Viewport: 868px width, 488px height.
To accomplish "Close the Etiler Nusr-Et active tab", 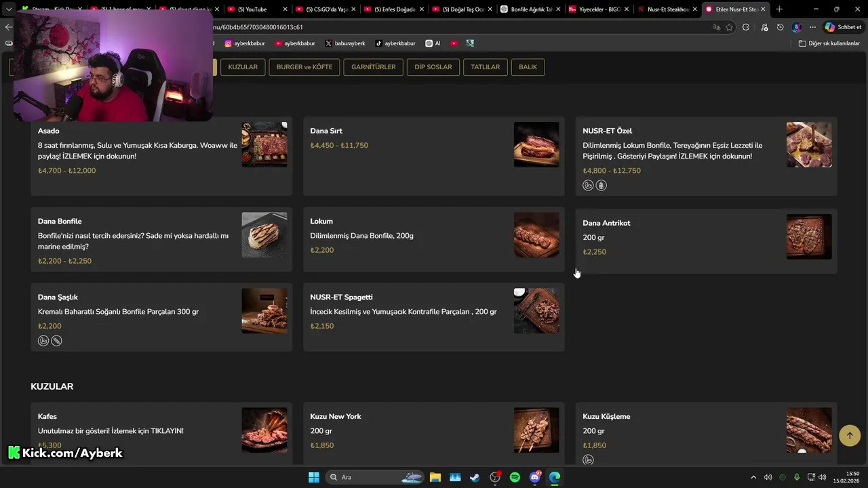I will coord(763,9).
